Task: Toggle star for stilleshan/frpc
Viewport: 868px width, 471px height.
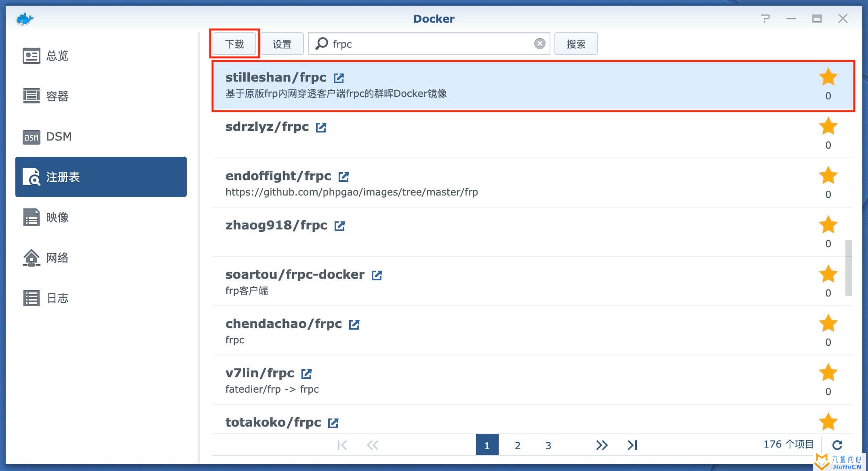Action: point(826,77)
